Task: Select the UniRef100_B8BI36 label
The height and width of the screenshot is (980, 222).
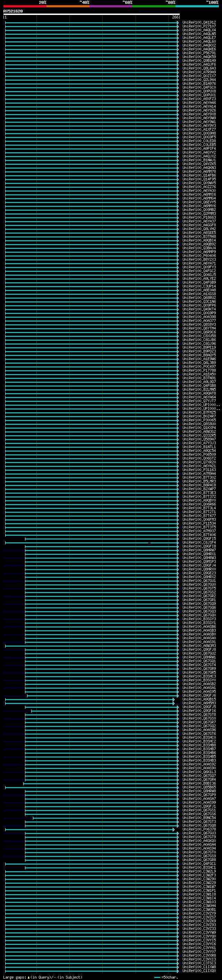Action: 199,784
